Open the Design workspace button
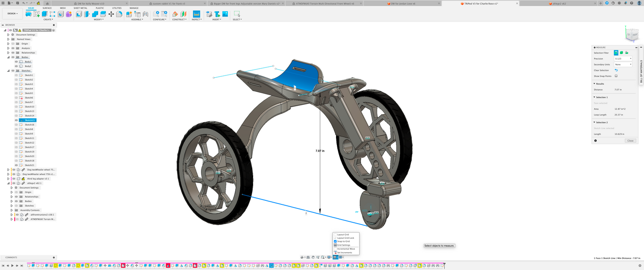The width and height of the screenshot is (644, 270). coord(12,13)
